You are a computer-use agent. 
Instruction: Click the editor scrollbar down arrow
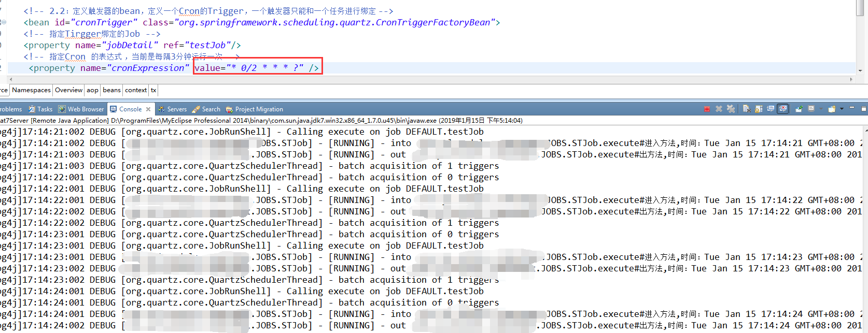click(861, 70)
